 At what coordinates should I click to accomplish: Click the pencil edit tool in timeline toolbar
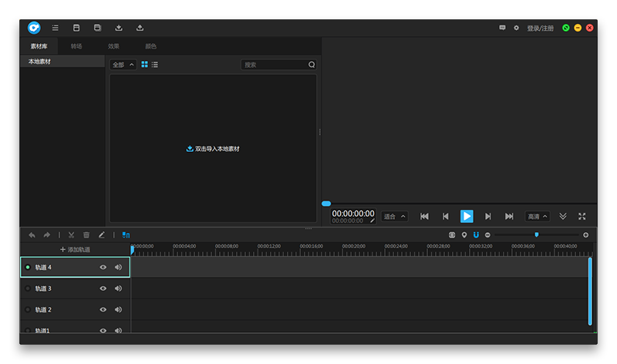(102, 235)
